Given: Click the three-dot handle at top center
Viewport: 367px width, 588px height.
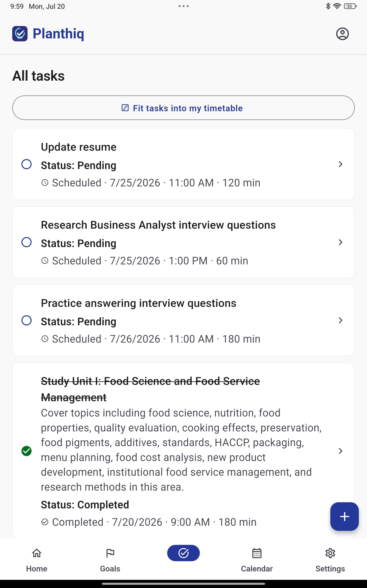Looking at the screenshot, I should (183, 6).
